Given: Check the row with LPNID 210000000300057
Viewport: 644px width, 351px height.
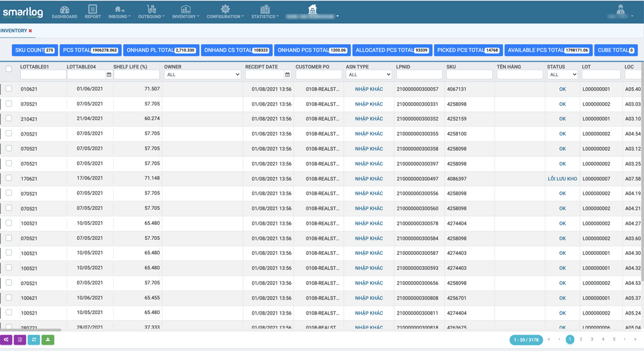Looking at the screenshot, I should pyautogui.click(x=9, y=89).
